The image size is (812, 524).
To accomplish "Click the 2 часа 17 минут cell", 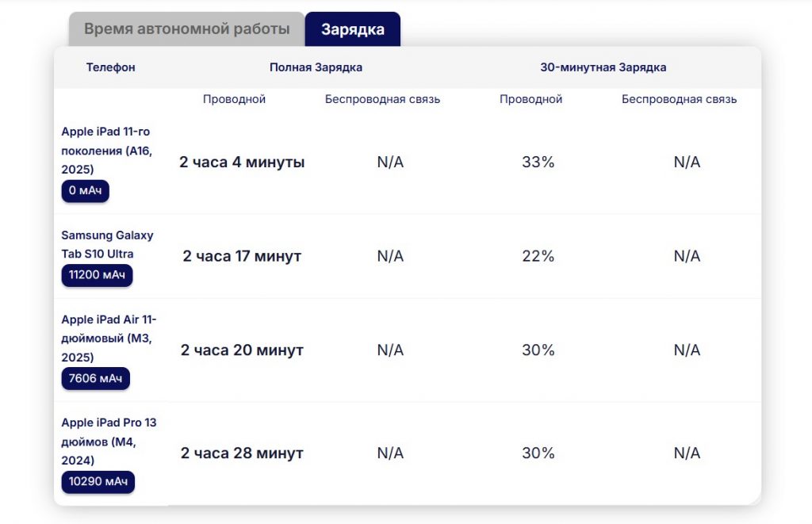I will (x=242, y=256).
